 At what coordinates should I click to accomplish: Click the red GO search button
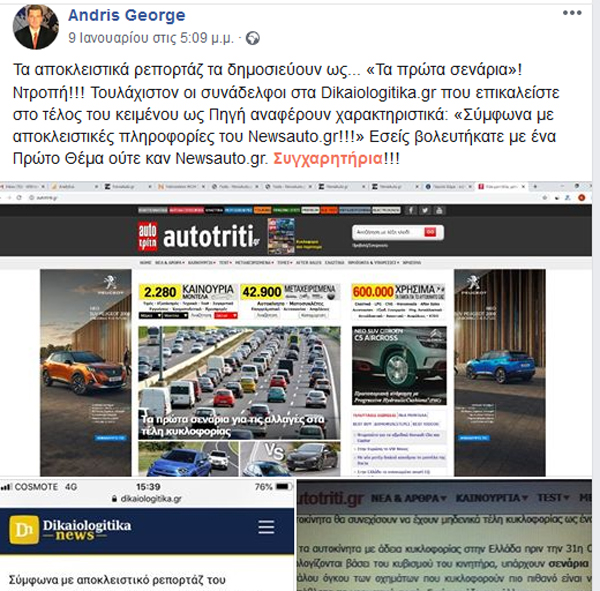[430, 232]
